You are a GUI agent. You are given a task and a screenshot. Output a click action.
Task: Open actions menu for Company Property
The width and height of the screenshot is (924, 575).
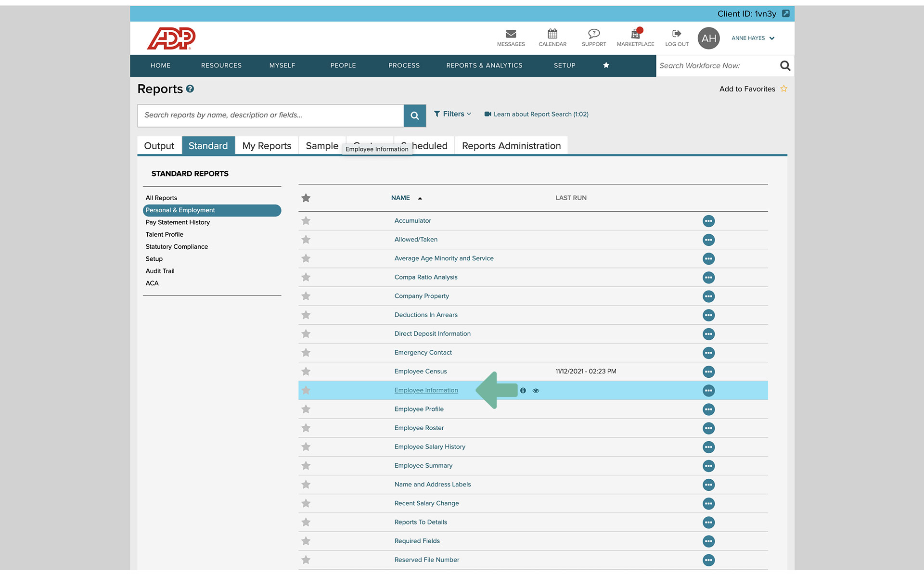[x=708, y=296]
